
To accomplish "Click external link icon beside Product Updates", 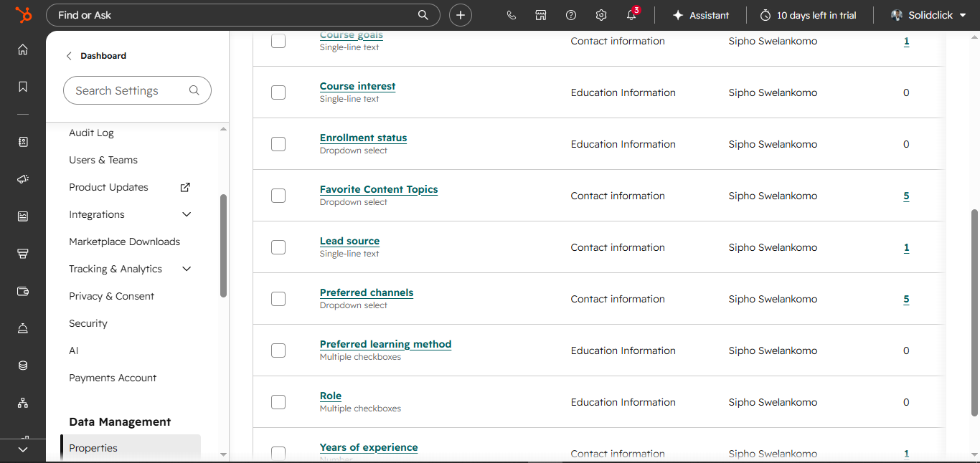I will [185, 187].
